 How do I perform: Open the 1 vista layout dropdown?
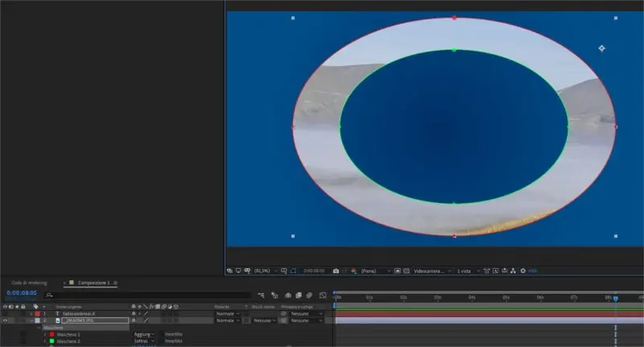tap(468, 271)
